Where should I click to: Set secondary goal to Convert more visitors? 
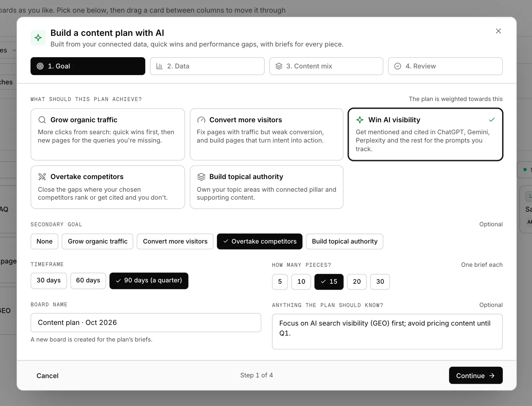[x=175, y=242]
